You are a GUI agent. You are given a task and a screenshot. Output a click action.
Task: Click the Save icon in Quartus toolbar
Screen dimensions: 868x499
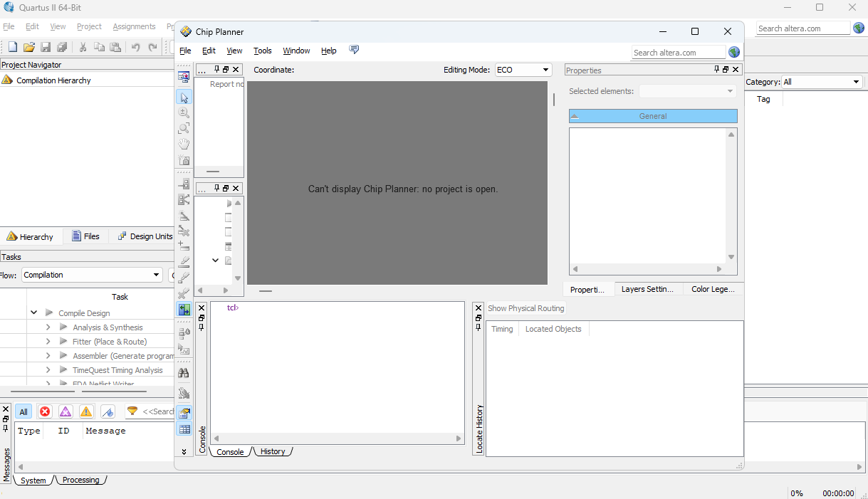pyautogui.click(x=46, y=47)
